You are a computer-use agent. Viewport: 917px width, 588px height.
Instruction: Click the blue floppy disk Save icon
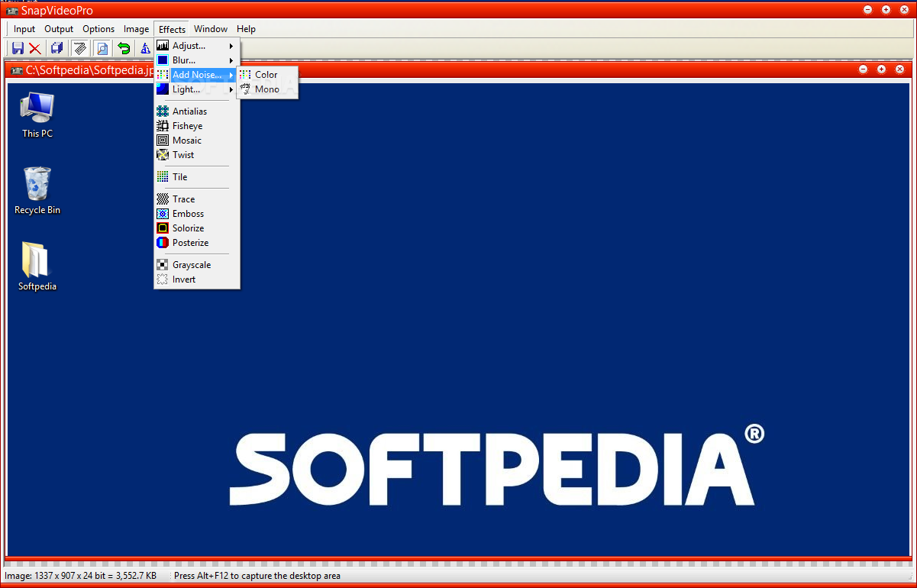(x=18, y=49)
